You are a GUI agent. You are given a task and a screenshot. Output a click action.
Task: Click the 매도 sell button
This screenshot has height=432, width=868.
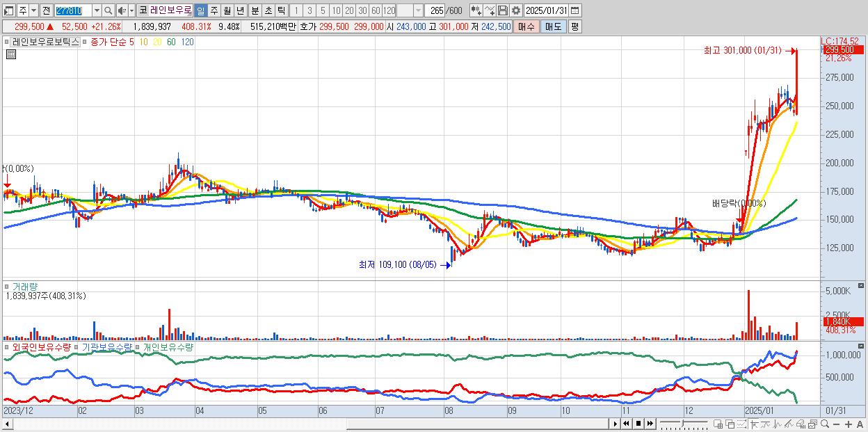[553, 26]
